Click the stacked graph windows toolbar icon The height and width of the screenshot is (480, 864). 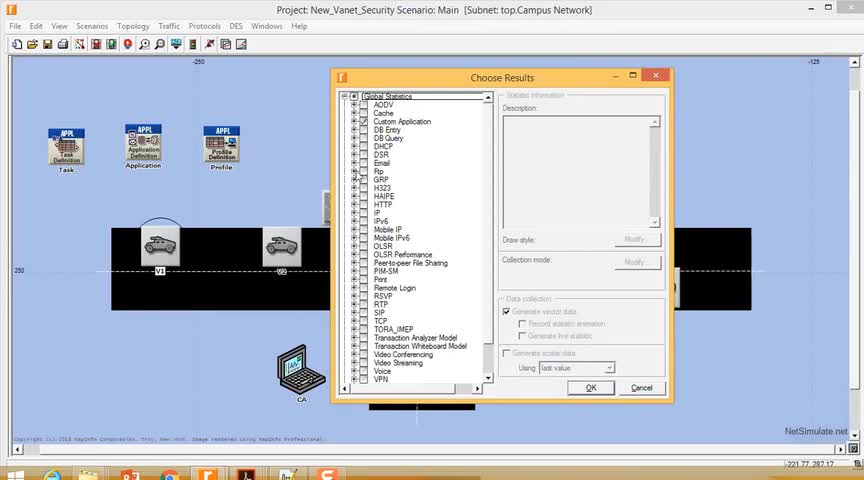click(x=226, y=44)
